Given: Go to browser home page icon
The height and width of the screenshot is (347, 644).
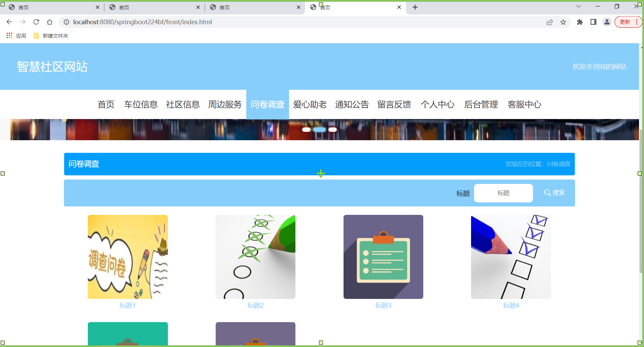Looking at the screenshot, I should (49, 22).
